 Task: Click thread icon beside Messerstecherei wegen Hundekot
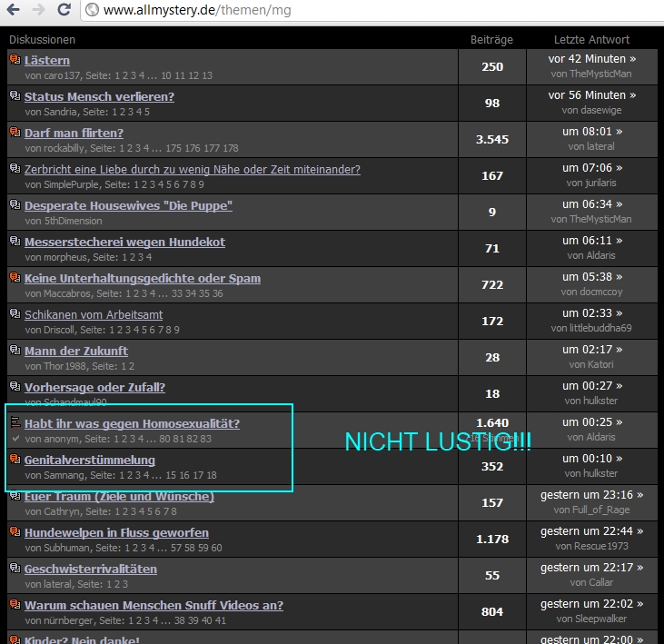15,242
